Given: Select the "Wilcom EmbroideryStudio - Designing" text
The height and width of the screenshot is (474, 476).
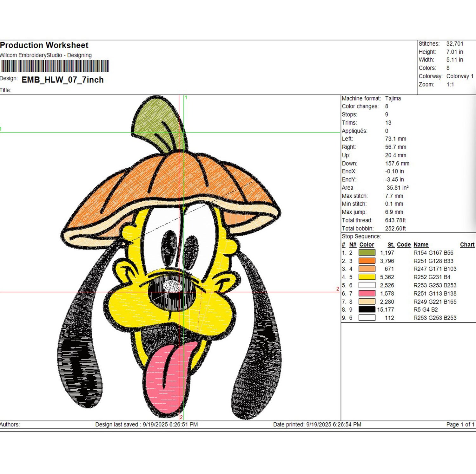Looking at the screenshot, I should [46, 55].
